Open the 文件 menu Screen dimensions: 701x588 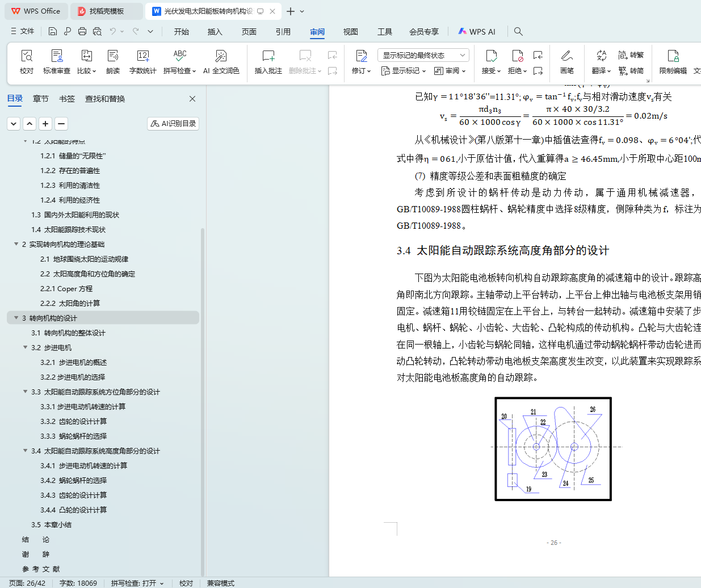[x=23, y=31]
